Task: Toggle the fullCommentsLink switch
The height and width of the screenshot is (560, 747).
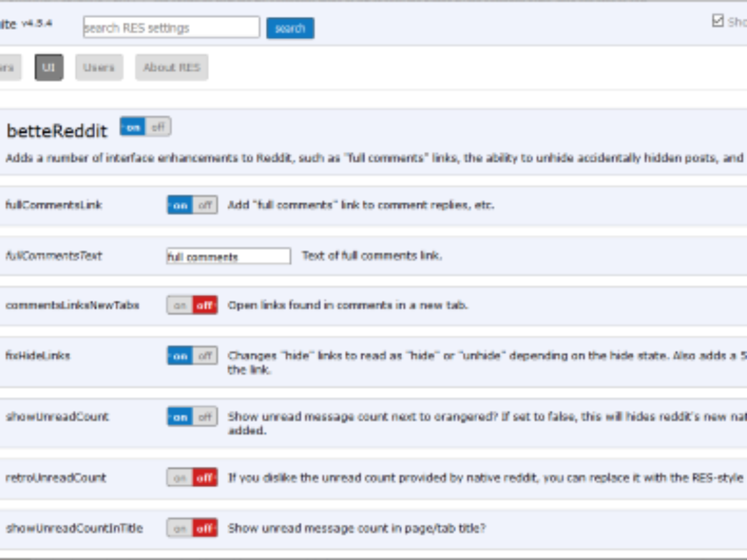Action: pos(192,205)
